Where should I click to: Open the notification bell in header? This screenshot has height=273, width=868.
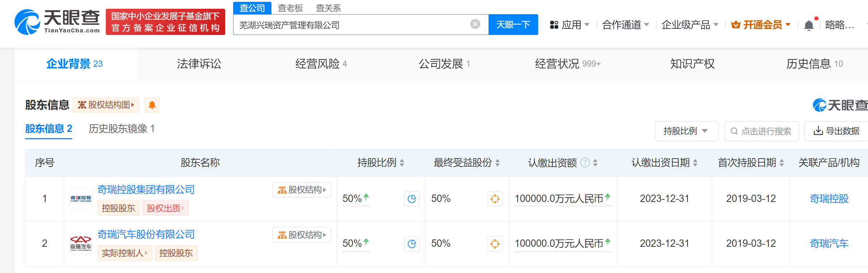tap(809, 25)
